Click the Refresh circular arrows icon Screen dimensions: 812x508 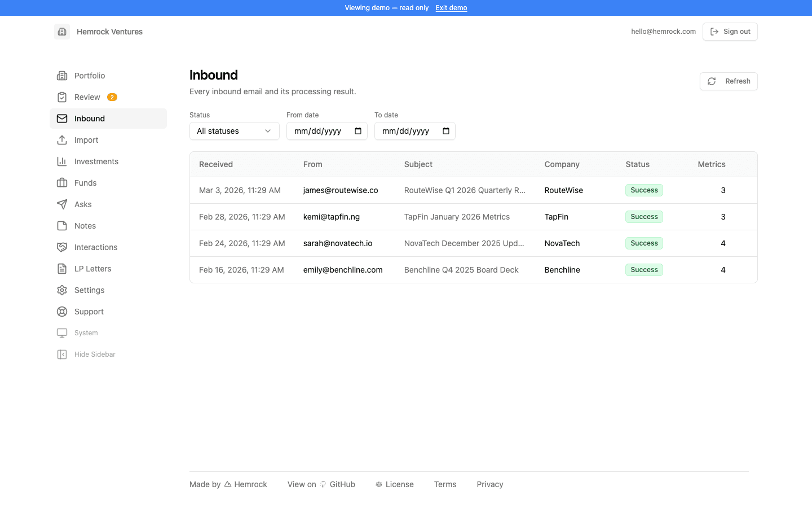point(712,81)
